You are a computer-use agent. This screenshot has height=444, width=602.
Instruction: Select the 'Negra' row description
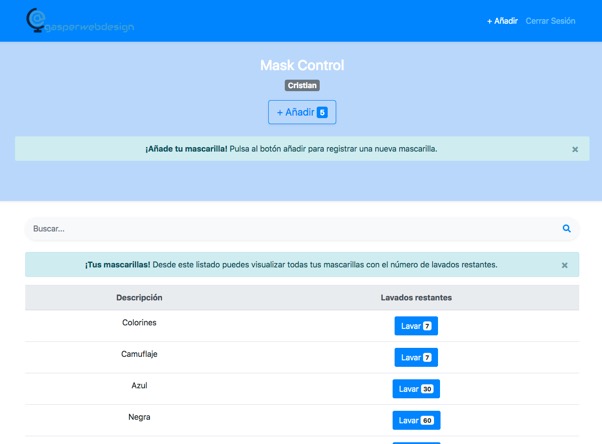[139, 416]
